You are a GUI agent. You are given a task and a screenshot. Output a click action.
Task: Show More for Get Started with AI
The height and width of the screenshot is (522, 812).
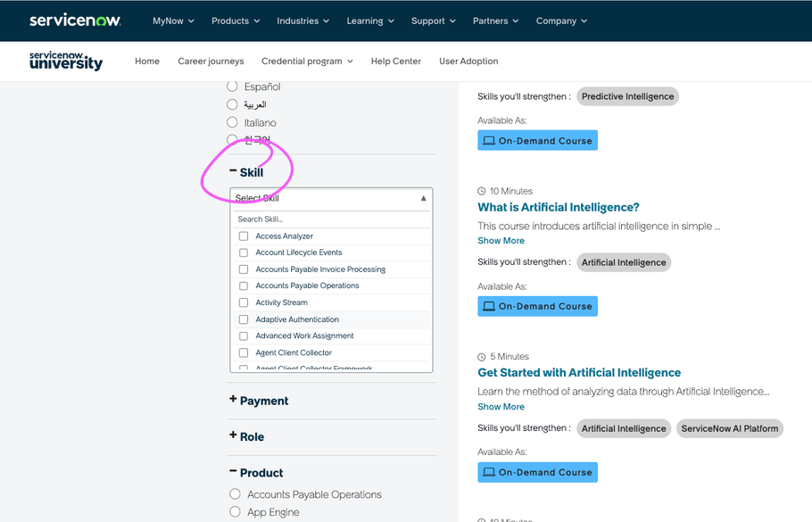click(x=501, y=407)
